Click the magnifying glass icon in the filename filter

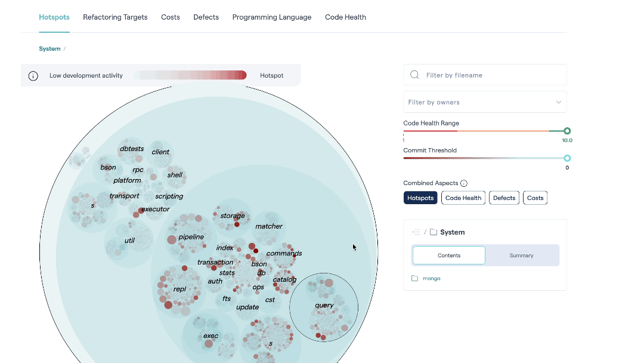[x=414, y=74]
